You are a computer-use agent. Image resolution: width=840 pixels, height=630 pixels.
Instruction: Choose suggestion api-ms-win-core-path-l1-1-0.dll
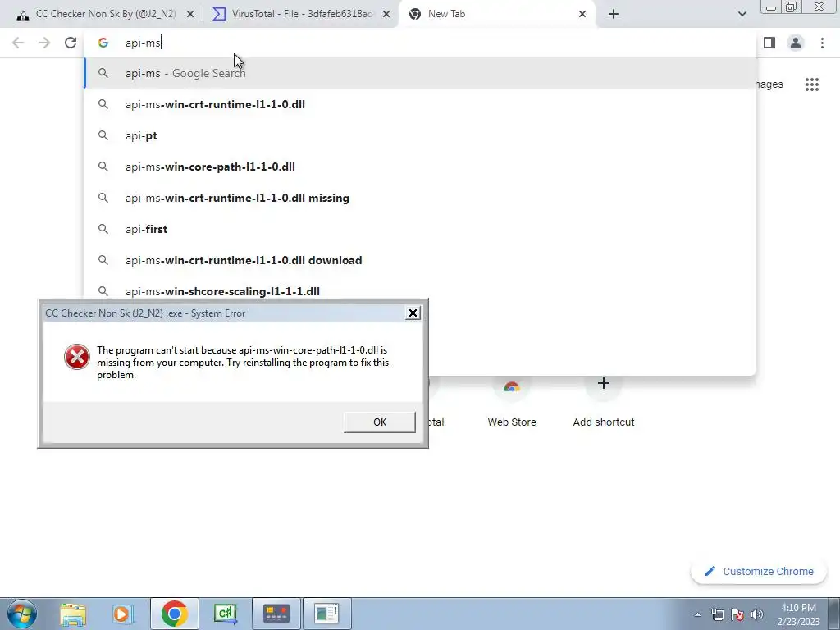tap(419, 167)
